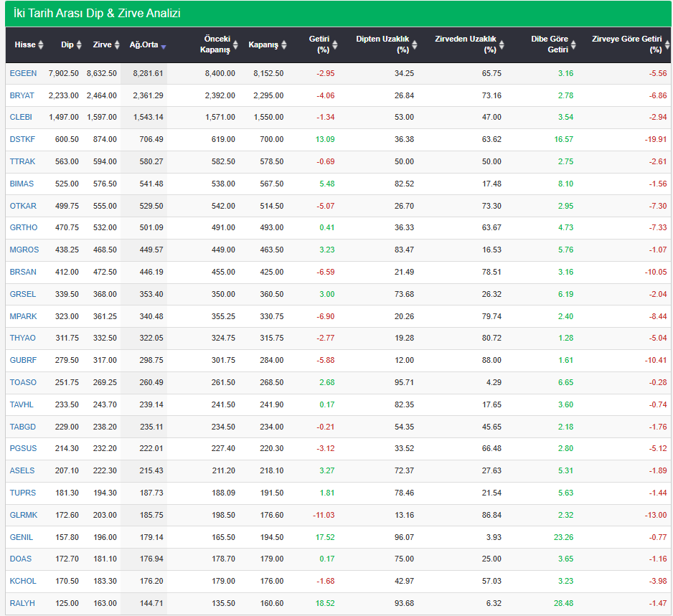
Task: Open the TAVHL stock link
Action: [x=22, y=404]
